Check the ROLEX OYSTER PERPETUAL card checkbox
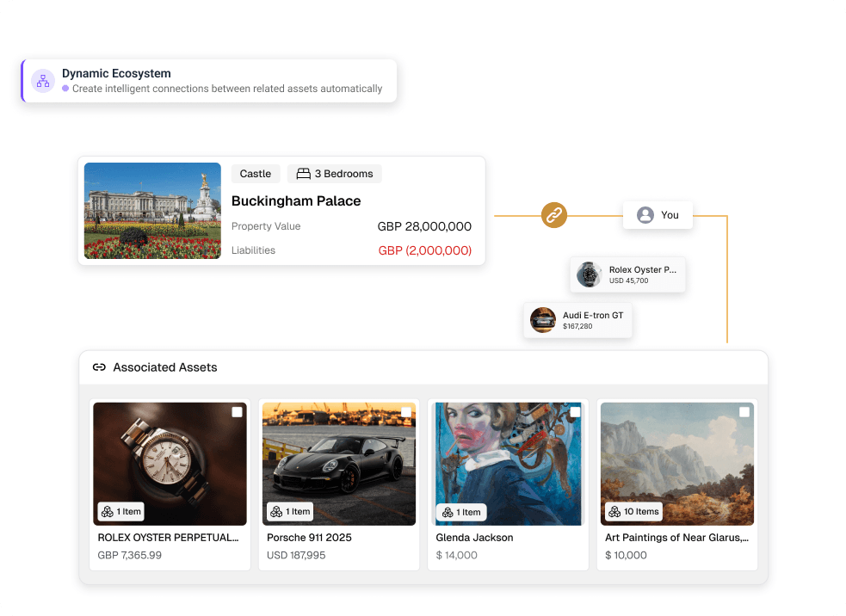Viewport: 846px width, 616px height. coord(238,412)
